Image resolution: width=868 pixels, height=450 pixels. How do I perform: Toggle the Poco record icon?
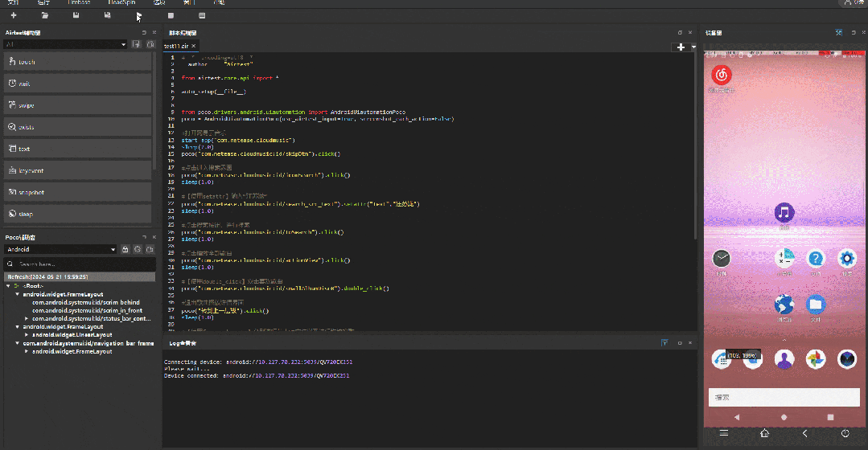click(x=138, y=249)
